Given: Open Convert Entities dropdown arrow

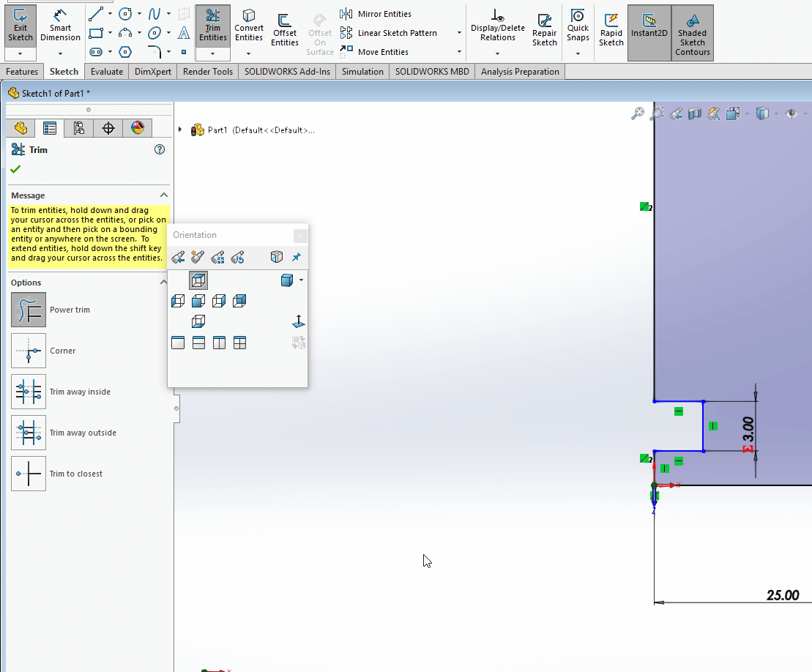Looking at the screenshot, I should click(x=248, y=54).
